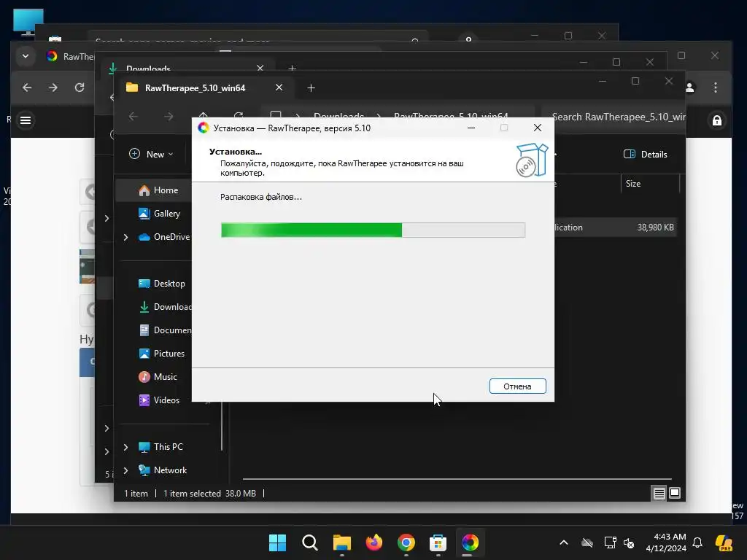
Task: Select This PC in Explorer sidebar
Action: [x=160, y=447]
